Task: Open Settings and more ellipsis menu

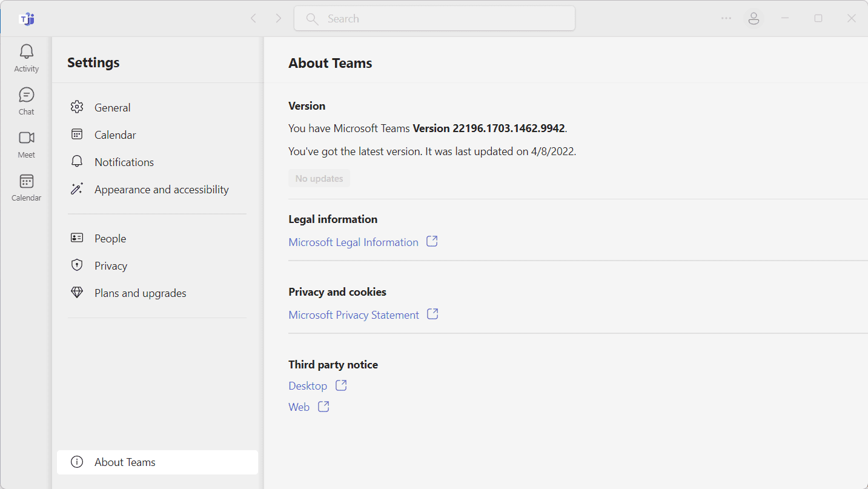Action: click(x=726, y=19)
